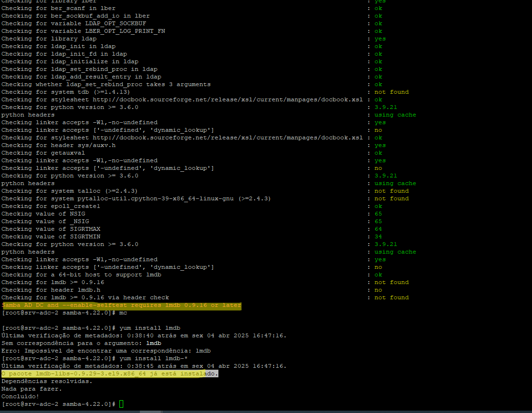
Task: Select the 'lmdb >= 0.9.16 via header check' line
Action: 85,298
